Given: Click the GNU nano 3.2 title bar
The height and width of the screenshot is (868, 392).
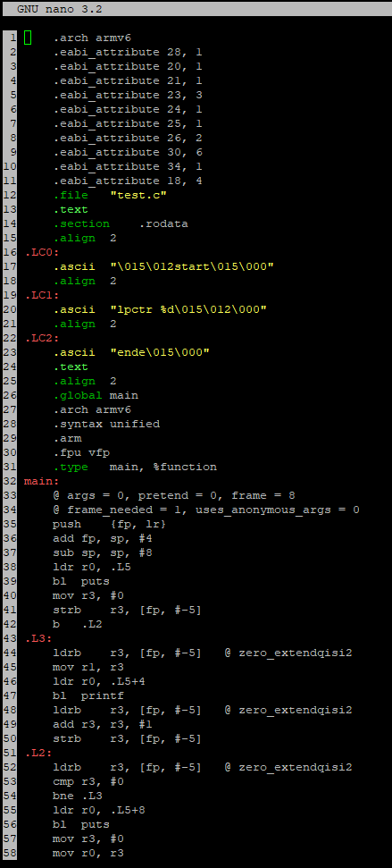Looking at the screenshot, I should coord(196,9).
